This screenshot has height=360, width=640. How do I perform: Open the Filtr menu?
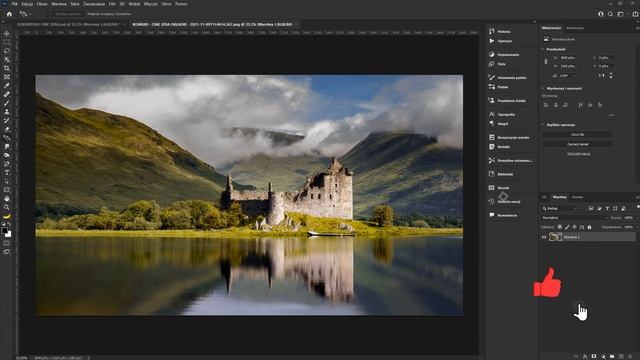coord(112,4)
